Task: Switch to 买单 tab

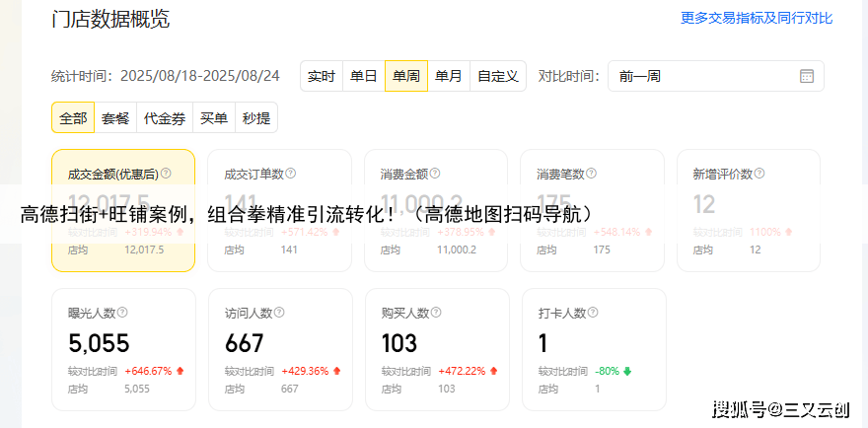Action: [x=214, y=118]
